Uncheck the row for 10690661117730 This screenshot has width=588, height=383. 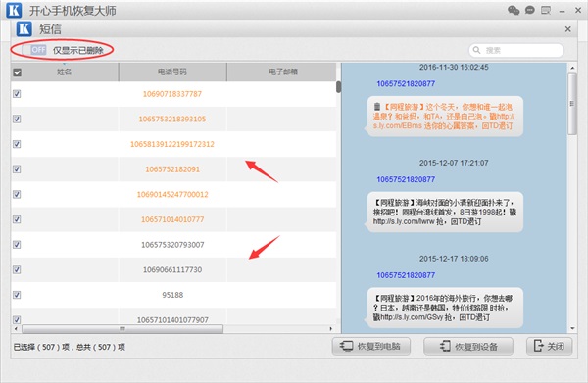17,269
